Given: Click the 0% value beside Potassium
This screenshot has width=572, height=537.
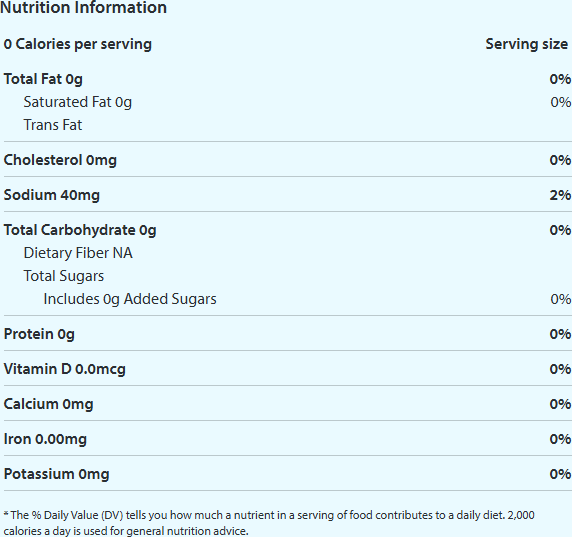Looking at the screenshot, I should (560, 474).
